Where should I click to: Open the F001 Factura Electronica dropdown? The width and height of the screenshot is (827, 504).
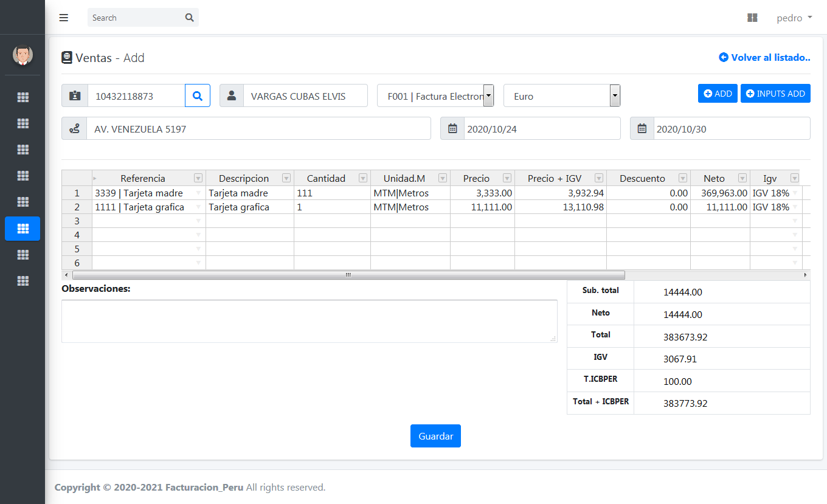pos(488,96)
